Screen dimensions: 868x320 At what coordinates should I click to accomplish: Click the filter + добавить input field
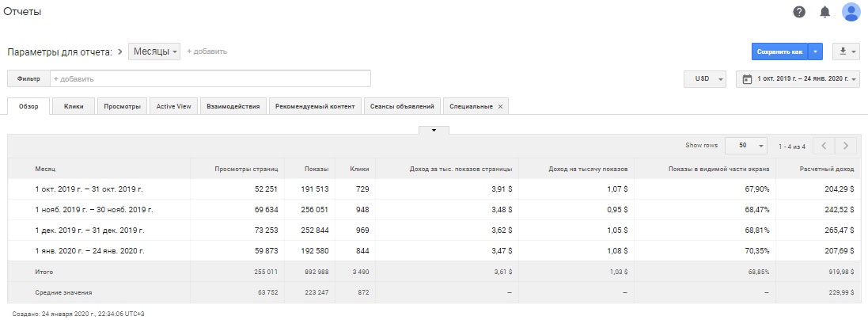210,79
